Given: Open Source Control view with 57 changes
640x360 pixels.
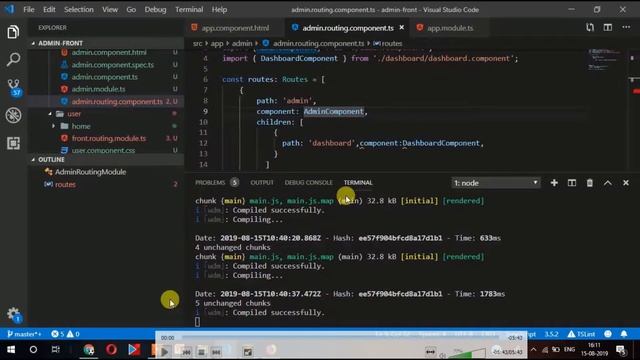Looking at the screenshot, I should click(14, 87).
